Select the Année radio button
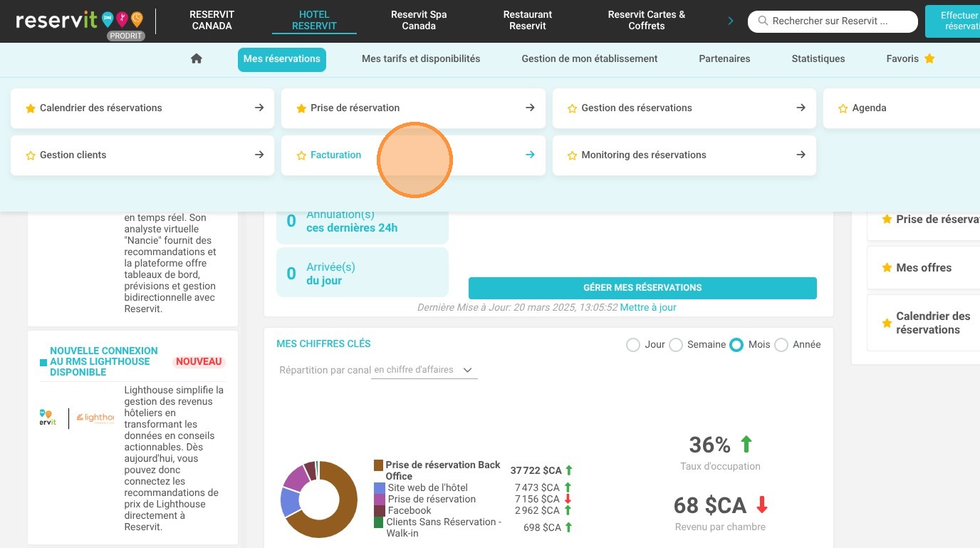Viewport: 980px width, 548px height. click(x=781, y=345)
